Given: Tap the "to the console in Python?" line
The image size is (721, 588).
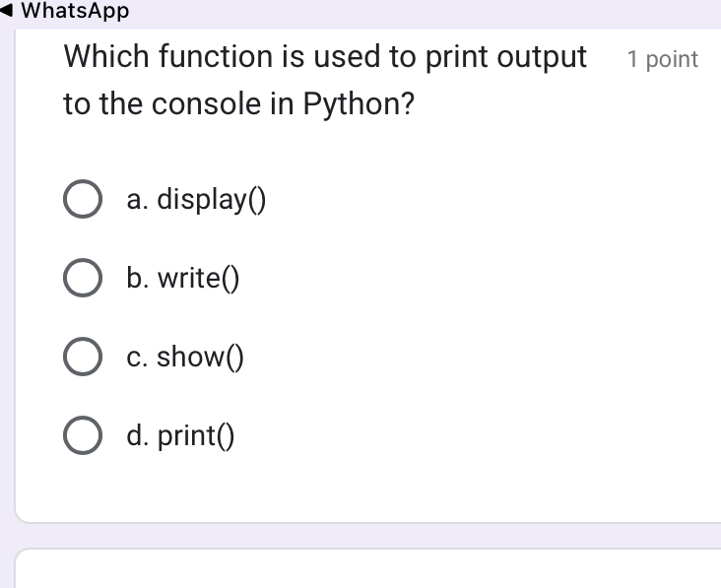Looking at the screenshot, I should (x=237, y=103).
